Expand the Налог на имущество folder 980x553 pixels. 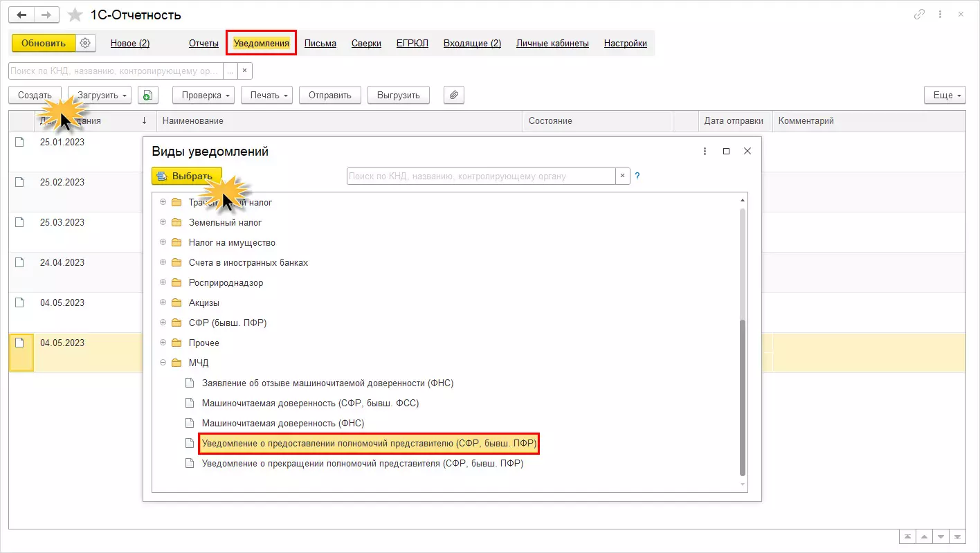[163, 242]
